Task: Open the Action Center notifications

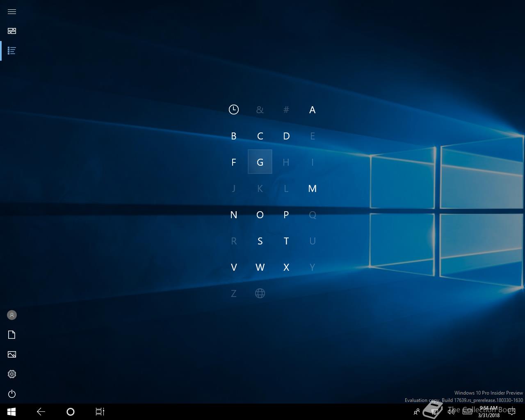Action: coord(511,411)
